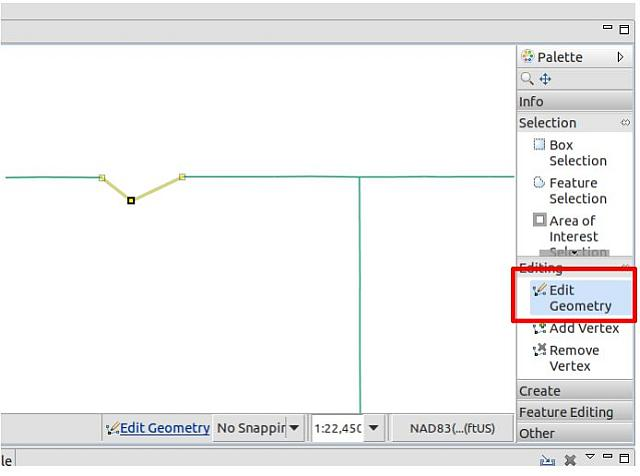Open the map scale dropdown
640x476 pixels.
pos(373,428)
